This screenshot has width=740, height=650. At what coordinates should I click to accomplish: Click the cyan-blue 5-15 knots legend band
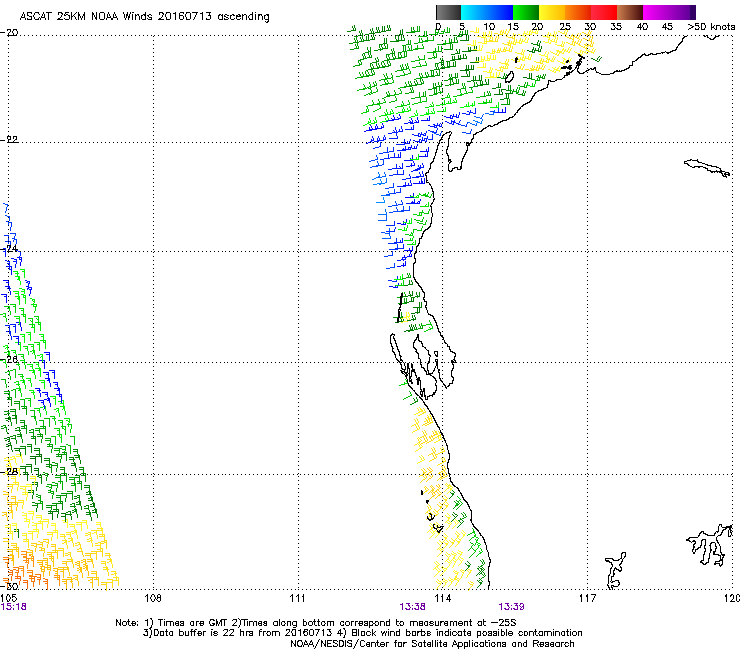(x=487, y=12)
